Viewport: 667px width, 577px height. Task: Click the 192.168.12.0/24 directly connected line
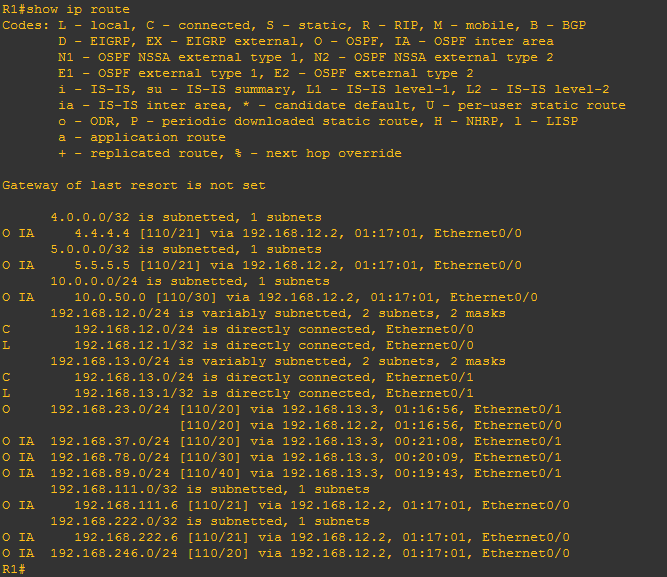tap(238, 329)
